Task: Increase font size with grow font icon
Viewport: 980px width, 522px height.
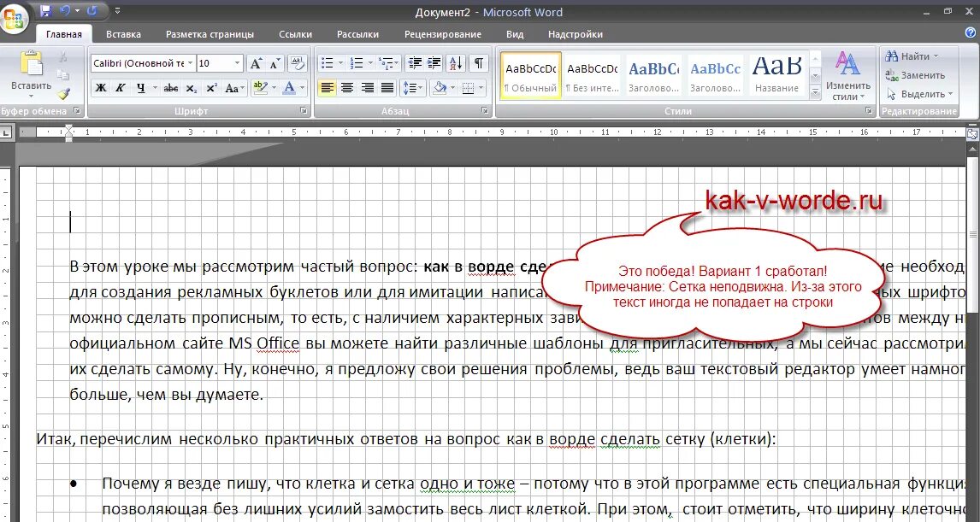Action: [x=256, y=63]
